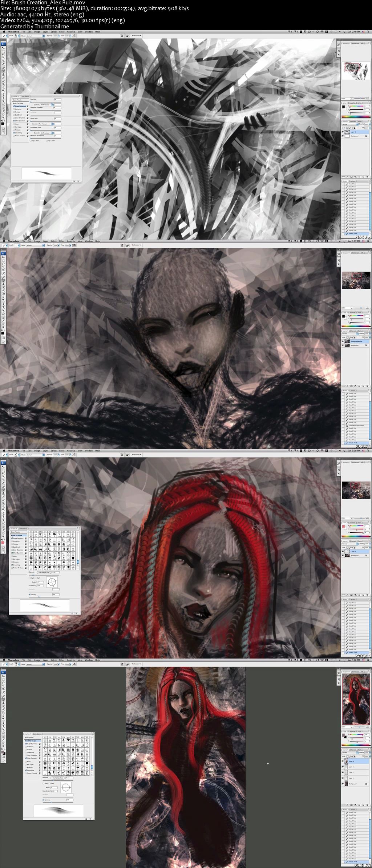Viewport: 372px width, 868px height.
Task: Click Navigator zoom slider in 3:46 PM frame
Action: click(x=359, y=727)
